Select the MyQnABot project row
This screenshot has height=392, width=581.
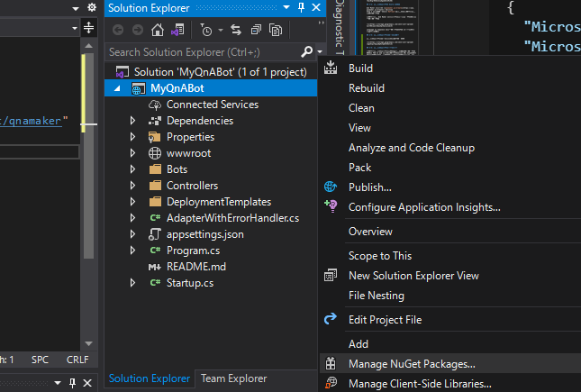211,88
